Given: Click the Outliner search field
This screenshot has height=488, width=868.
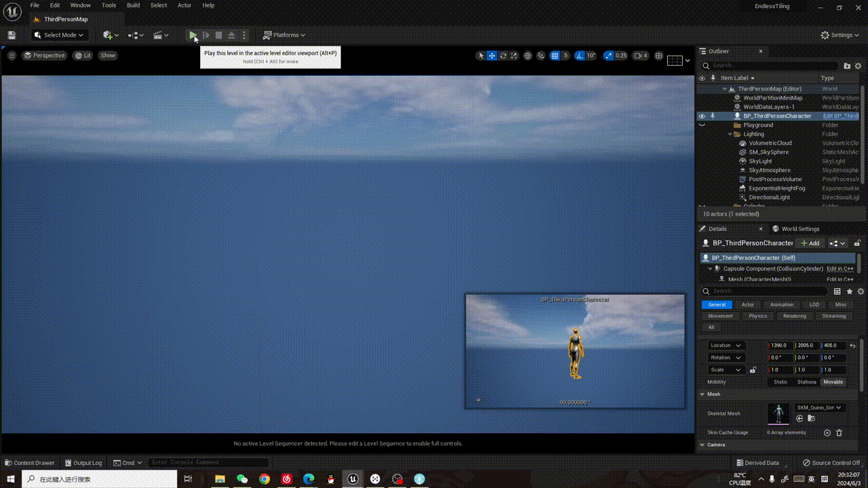Looking at the screenshot, I should [x=770, y=66].
